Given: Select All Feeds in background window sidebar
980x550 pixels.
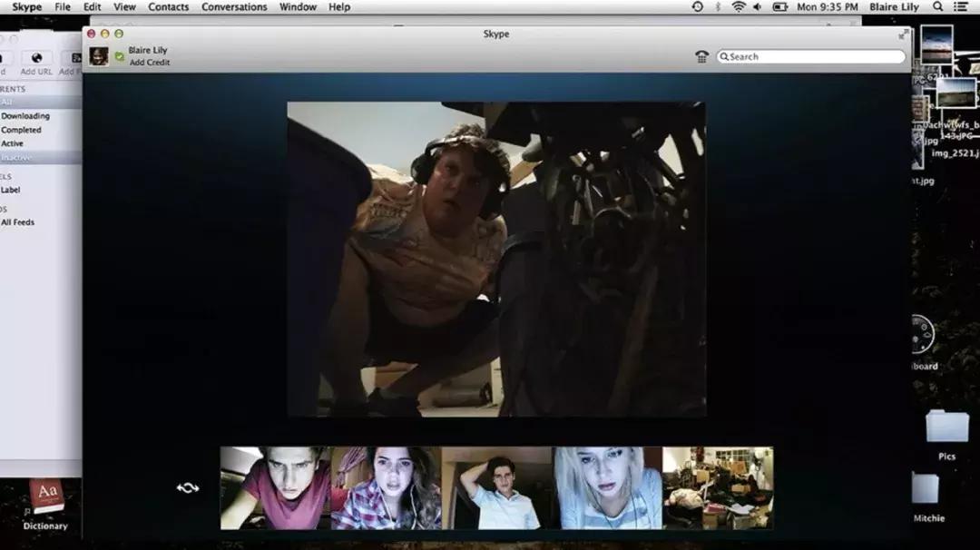Looking at the screenshot, I should (17, 222).
